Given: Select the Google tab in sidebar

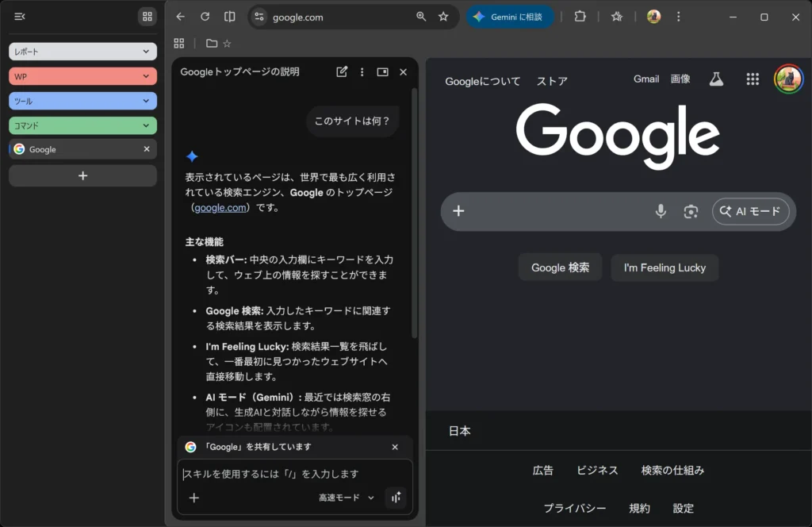Looking at the screenshot, I should coord(82,149).
